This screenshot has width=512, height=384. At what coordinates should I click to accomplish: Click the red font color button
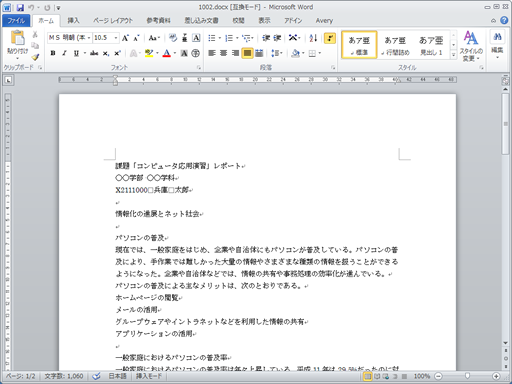(167, 53)
